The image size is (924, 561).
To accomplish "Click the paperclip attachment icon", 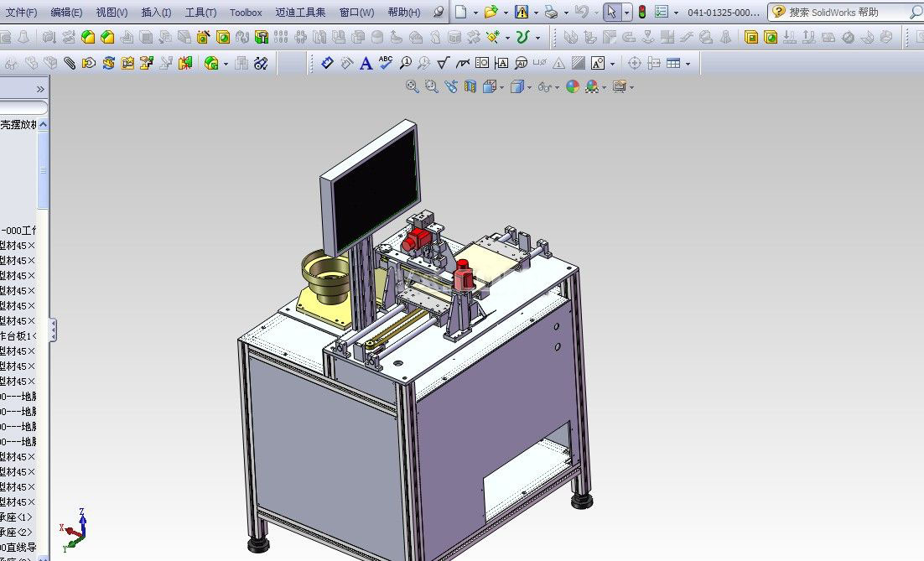I will pyautogui.click(x=70, y=63).
